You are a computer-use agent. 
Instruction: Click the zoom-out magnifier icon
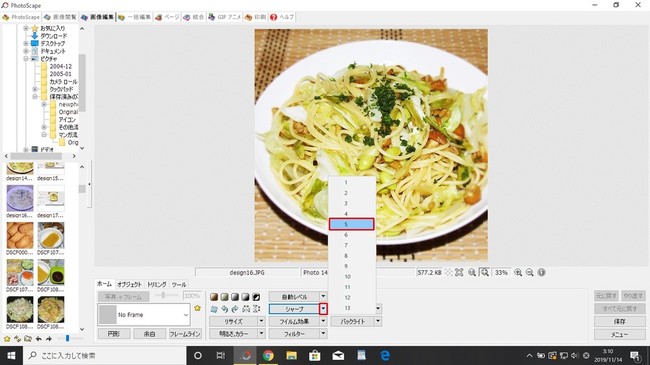[529, 273]
